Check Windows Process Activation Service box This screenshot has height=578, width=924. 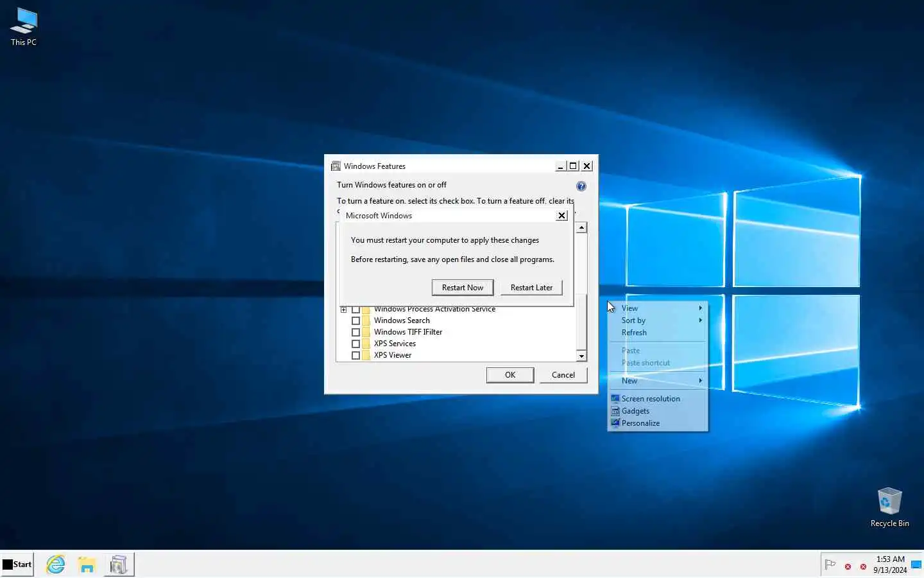click(x=355, y=310)
